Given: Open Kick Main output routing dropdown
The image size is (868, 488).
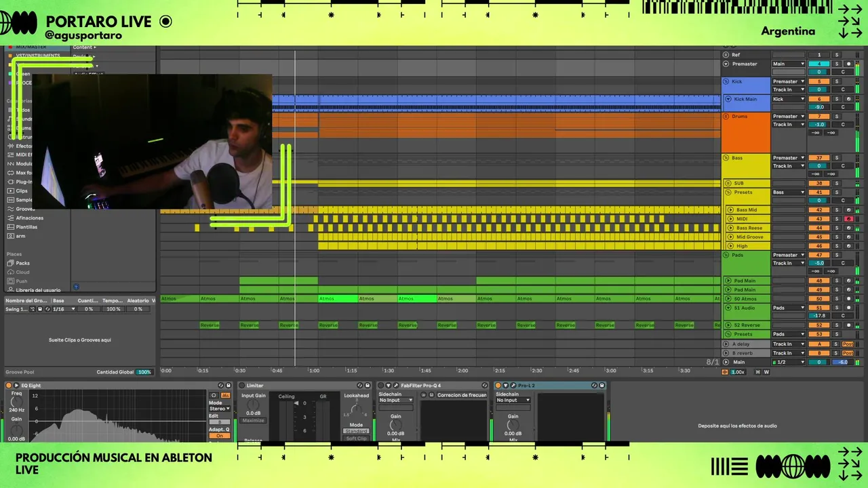Looking at the screenshot, I should (789, 99).
